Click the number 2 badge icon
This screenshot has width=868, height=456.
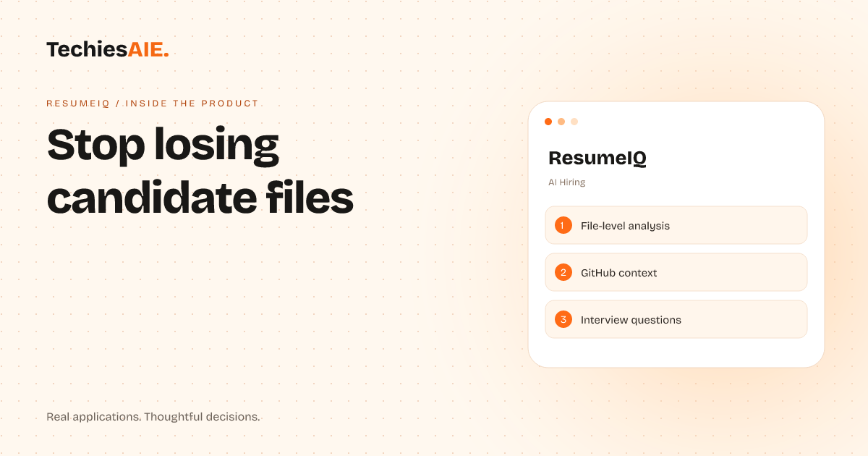click(x=563, y=272)
